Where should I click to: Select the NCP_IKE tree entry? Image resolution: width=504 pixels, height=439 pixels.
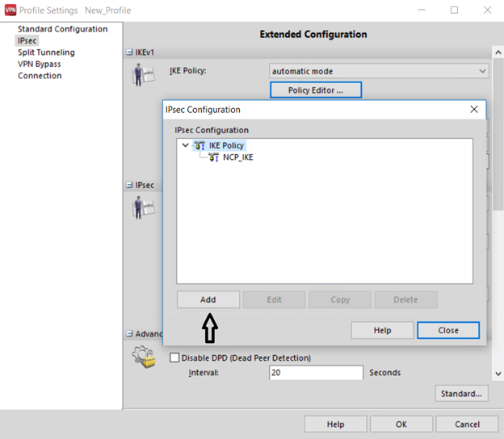pyautogui.click(x=237, y=157)
